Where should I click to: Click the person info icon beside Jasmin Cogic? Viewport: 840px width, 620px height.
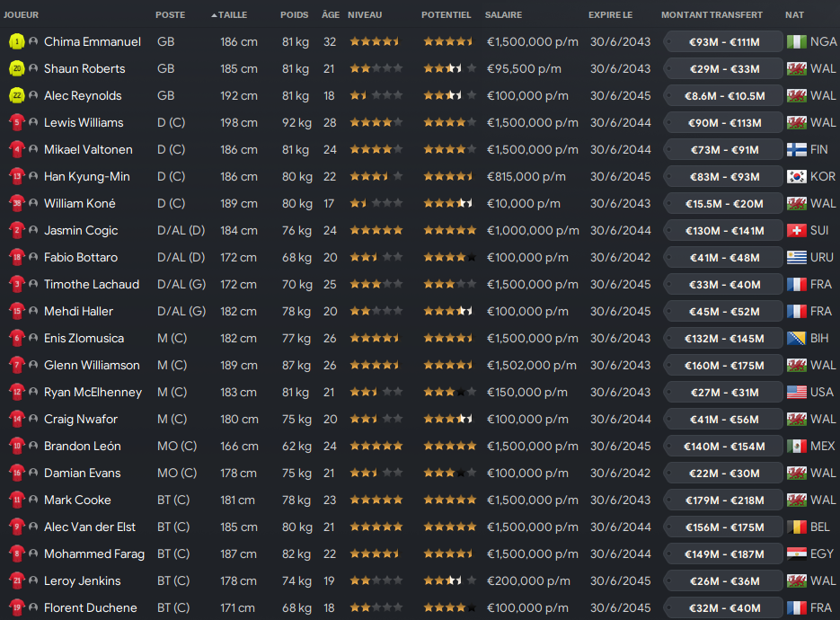33,230
